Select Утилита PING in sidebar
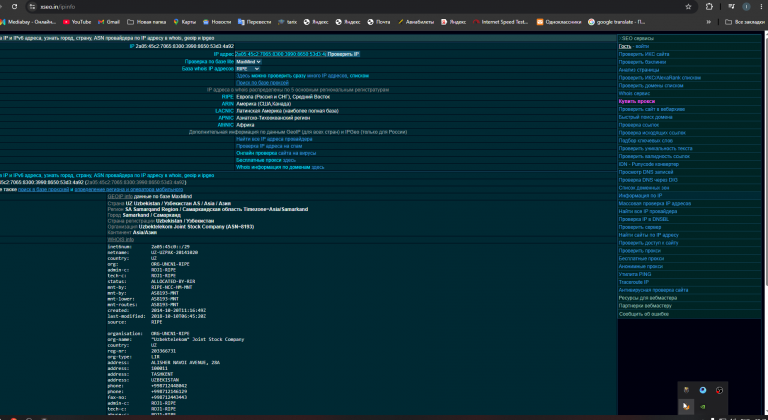The height and width of the screenshot is (420, 768). click(x=635, y=274)
